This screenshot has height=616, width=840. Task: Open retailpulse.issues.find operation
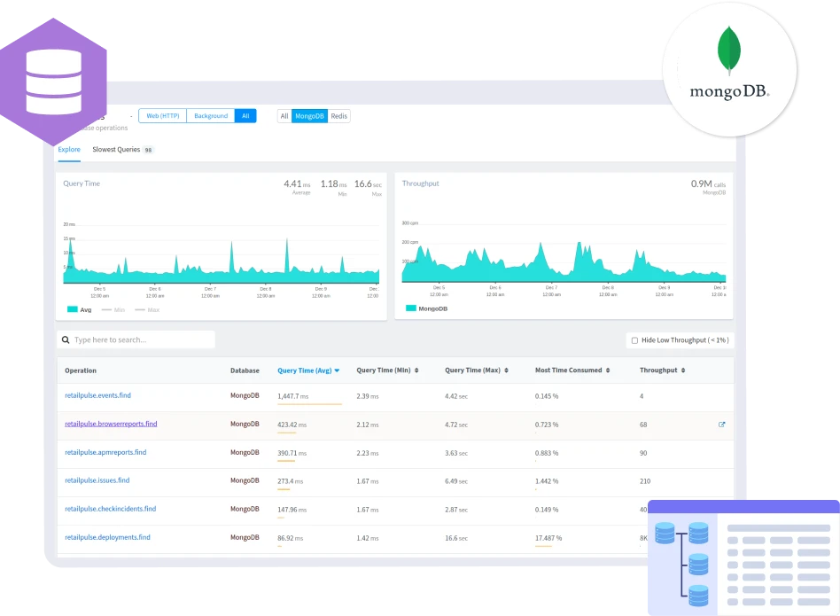pyautogui.click(x=97, y=480)
